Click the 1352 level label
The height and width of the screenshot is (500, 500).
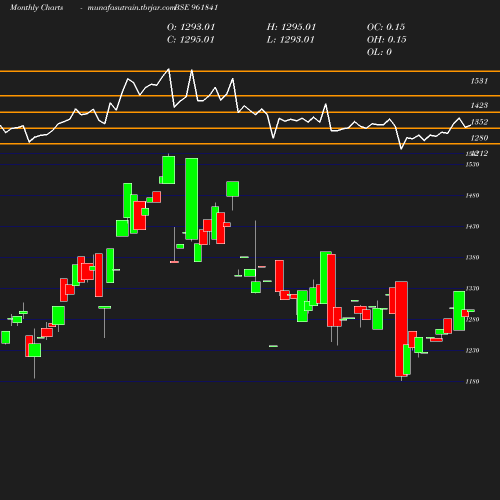479,122
